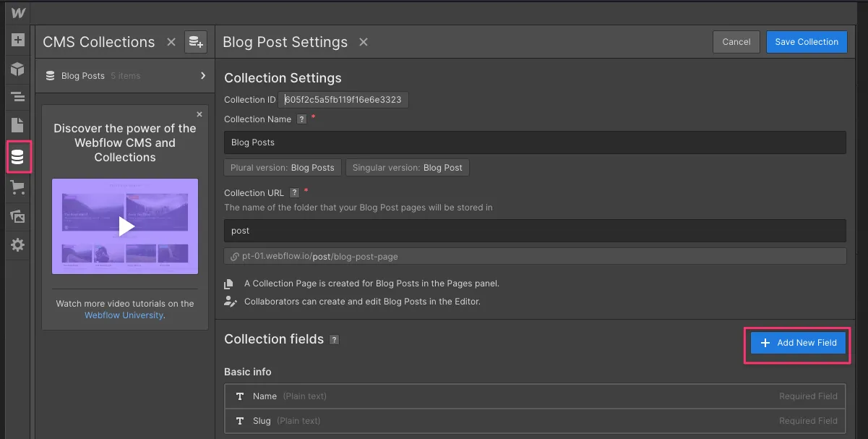This screenshot has height=439, width=868.
Task: Click the link icon beside URL preview
Action: (x=234, y=257)
